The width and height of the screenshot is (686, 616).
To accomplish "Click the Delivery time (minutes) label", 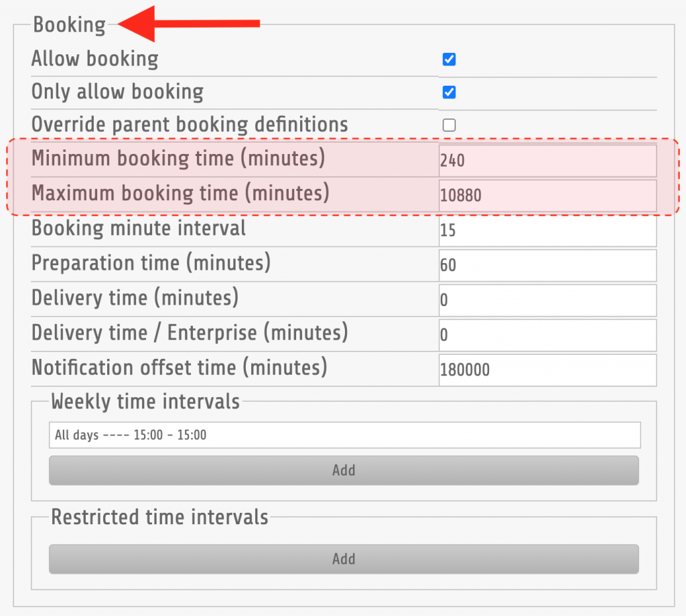I will tap(135, 298).
